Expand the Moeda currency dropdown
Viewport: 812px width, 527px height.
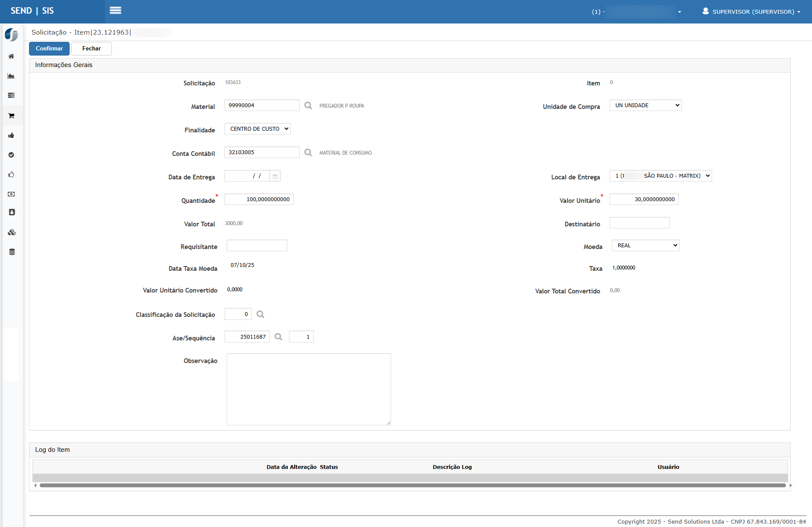[x=645, y=246]
